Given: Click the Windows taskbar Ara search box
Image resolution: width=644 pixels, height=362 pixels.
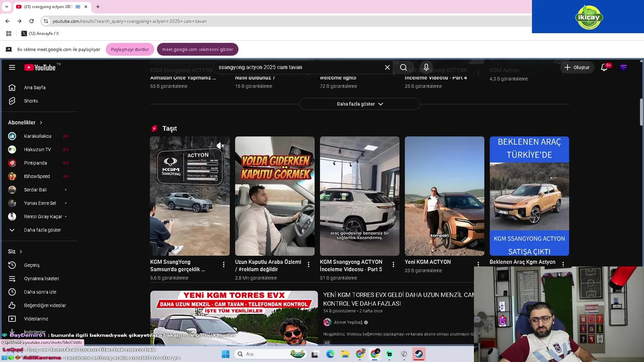Looking at the screenshot, I should point(272,354).
